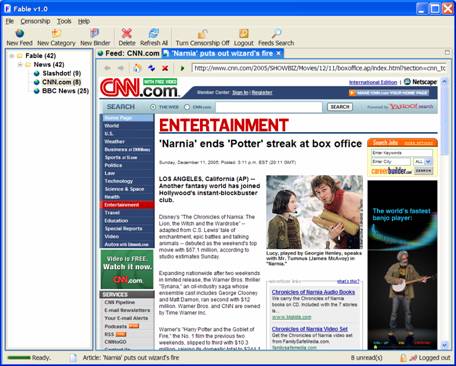Image resolution: width=456 pixels, height=366 pixels.
Task: Open the Tools menu
Action: tap(64, 21)
